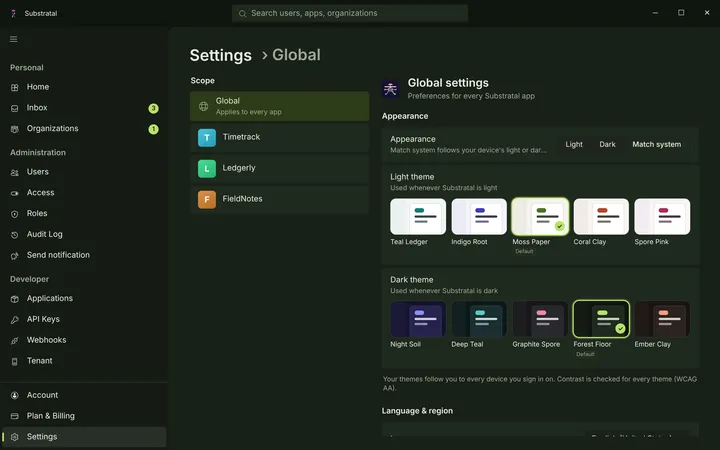The image size is (720, 450).
Task: Click the Organizations icon in sidebar
Action: point(15,129)
